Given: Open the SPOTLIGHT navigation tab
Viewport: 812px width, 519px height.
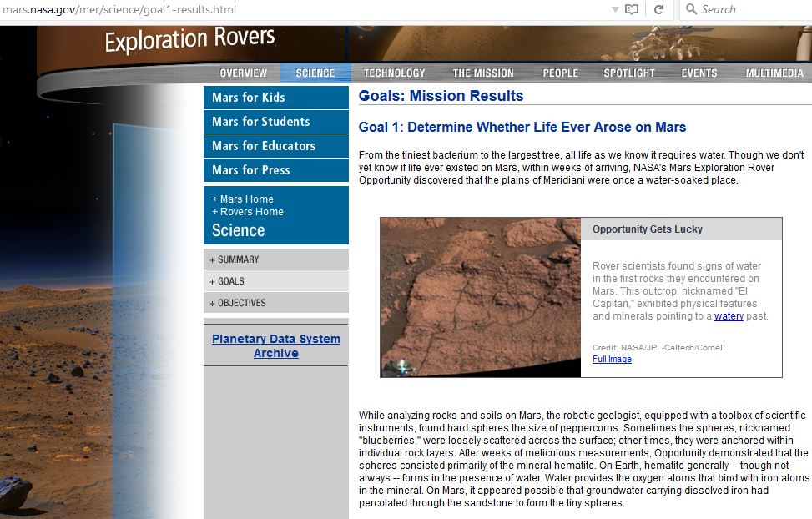Looking at the screenshot, I should click(629, 73).
